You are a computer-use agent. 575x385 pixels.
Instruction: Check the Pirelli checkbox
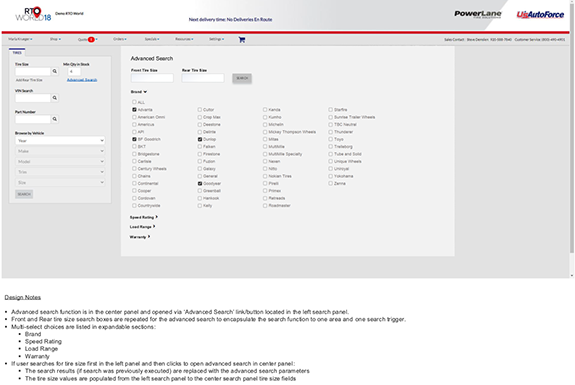tap(265, 183)
